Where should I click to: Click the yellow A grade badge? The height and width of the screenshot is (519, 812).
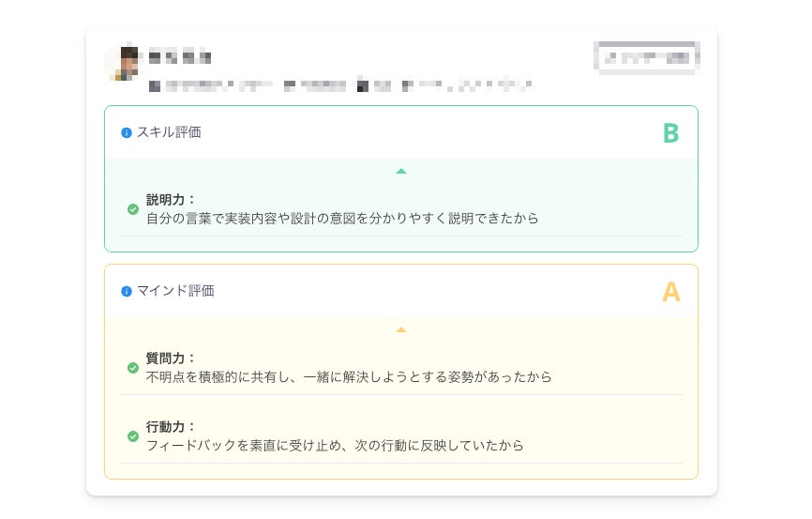670,292
